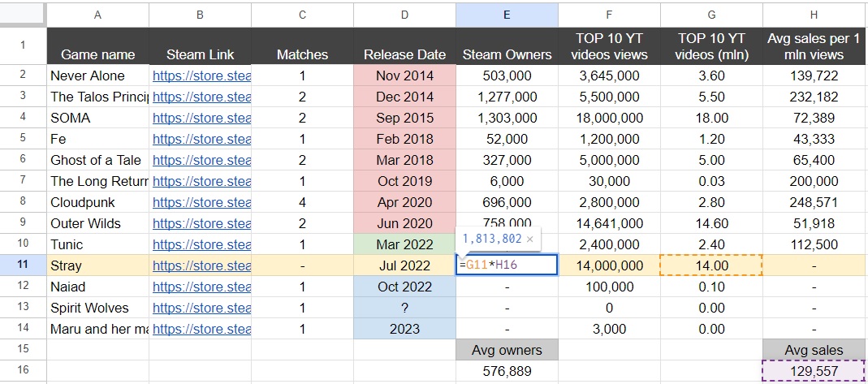Select column B header
The height and width of the screenshot is (384, 868).
[x=200, y=15]
